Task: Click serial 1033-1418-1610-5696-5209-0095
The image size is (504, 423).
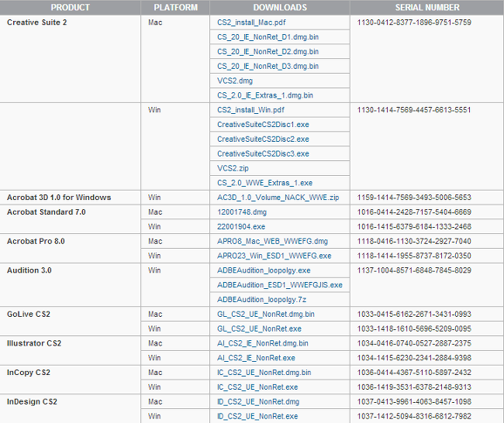Action: click(x=414, y=328)
